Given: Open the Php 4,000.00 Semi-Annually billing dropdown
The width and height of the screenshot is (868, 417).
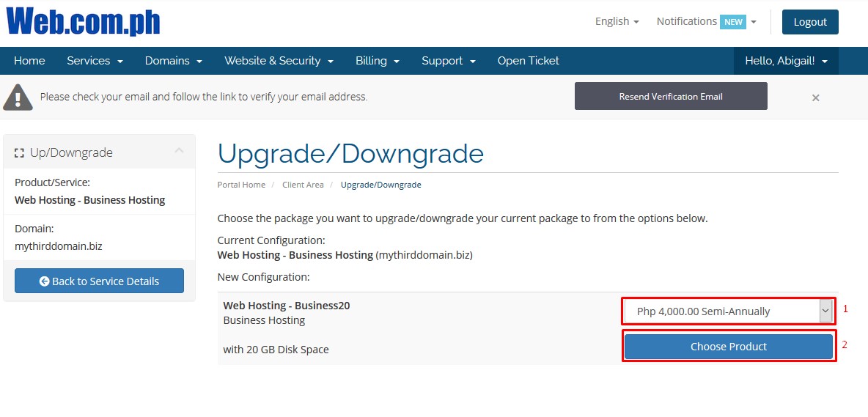Looking at the screenshot, I should point(729,311).
